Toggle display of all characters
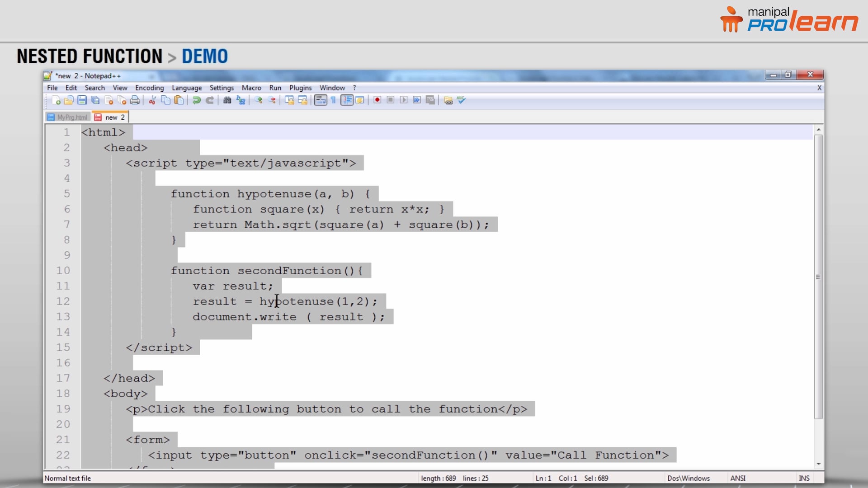 [333, 100]
